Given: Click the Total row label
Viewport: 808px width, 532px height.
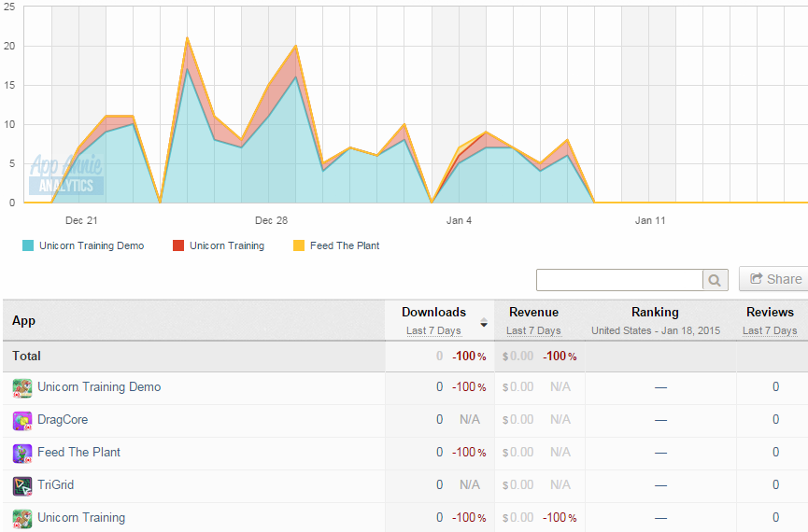Looking at the screenshot, I should 26,356.
